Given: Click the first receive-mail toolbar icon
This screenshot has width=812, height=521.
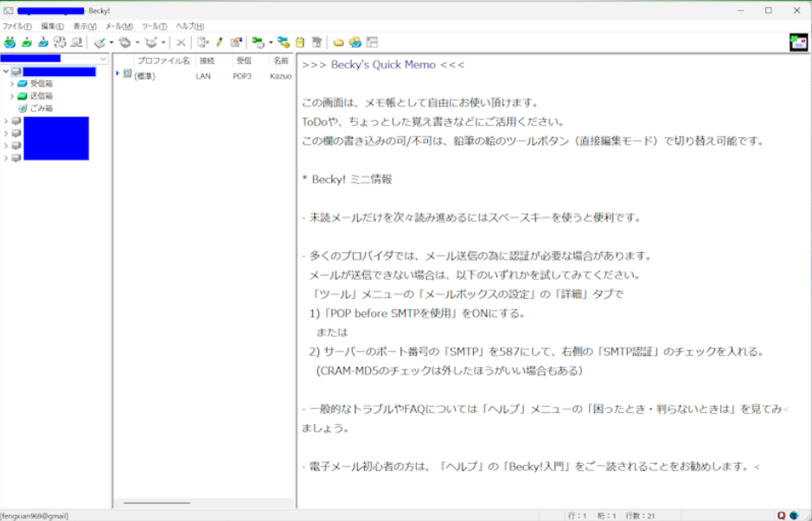Looking at the screenshot, I should 10,42.
